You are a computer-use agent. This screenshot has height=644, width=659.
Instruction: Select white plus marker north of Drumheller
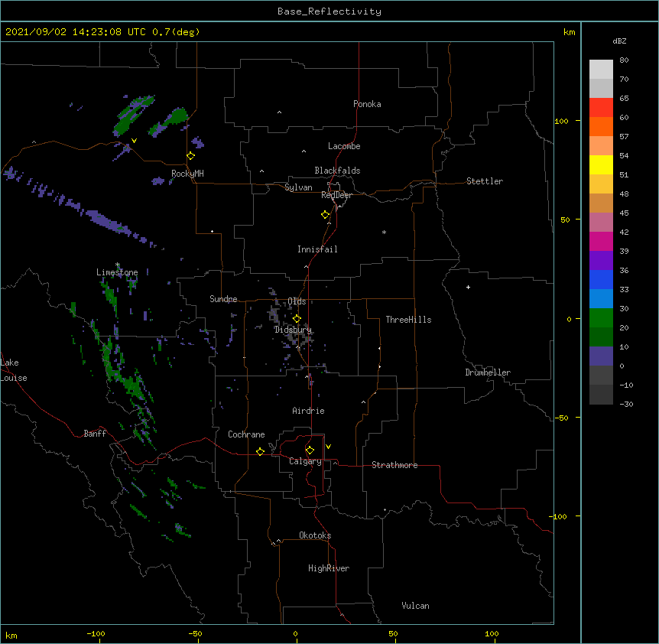tap(468, 287)
